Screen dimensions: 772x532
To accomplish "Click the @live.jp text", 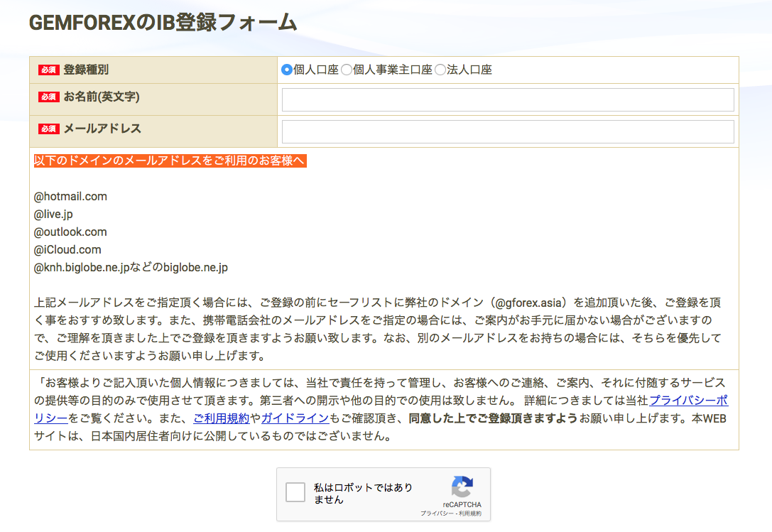I will point(53,215).
